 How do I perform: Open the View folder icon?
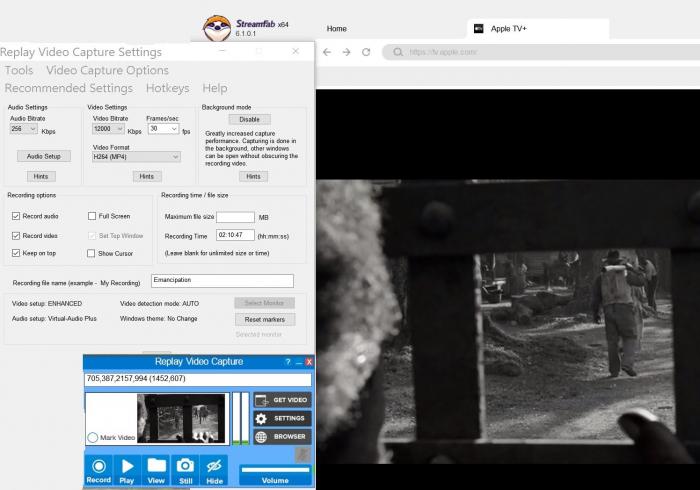coord(156,470)
